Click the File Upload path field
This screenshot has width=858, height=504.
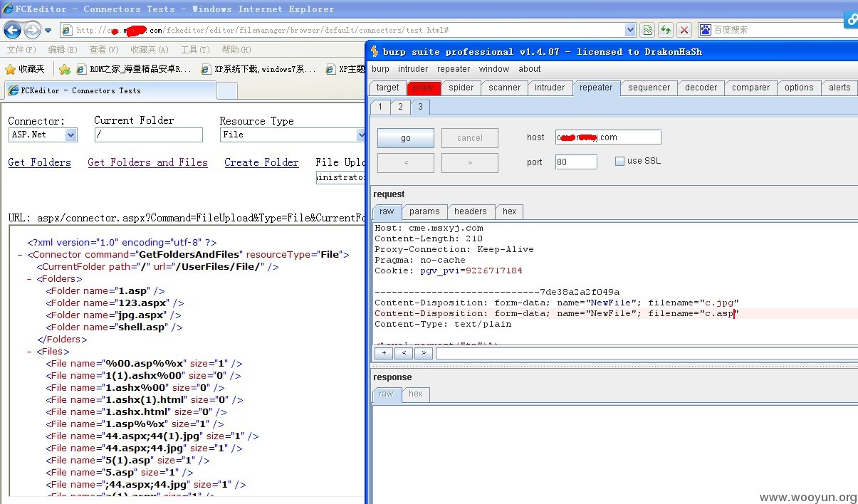click(340, 177)
